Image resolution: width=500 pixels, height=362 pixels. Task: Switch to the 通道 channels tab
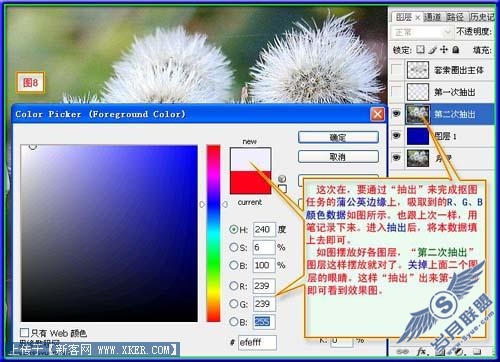click(x=433, y=17)
